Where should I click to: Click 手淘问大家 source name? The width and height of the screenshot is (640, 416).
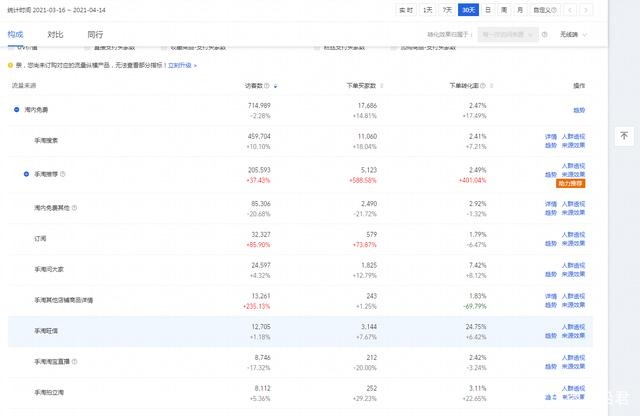[x=49, y=269]
